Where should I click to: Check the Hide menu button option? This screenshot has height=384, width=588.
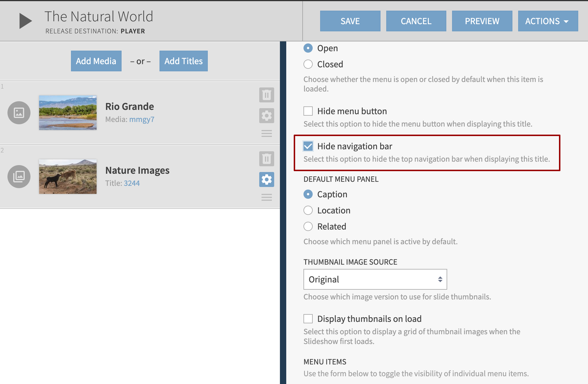point(308,111)
